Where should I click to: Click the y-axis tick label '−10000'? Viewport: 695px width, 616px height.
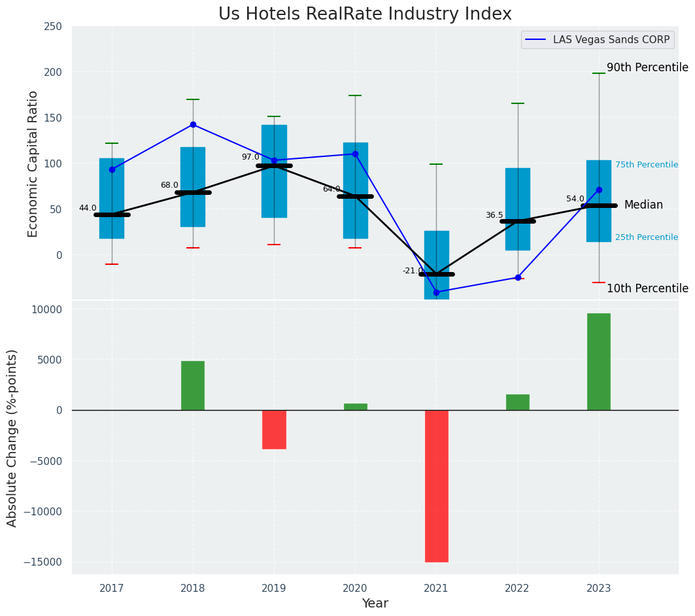pyautogui.click(x=43, y=511)
